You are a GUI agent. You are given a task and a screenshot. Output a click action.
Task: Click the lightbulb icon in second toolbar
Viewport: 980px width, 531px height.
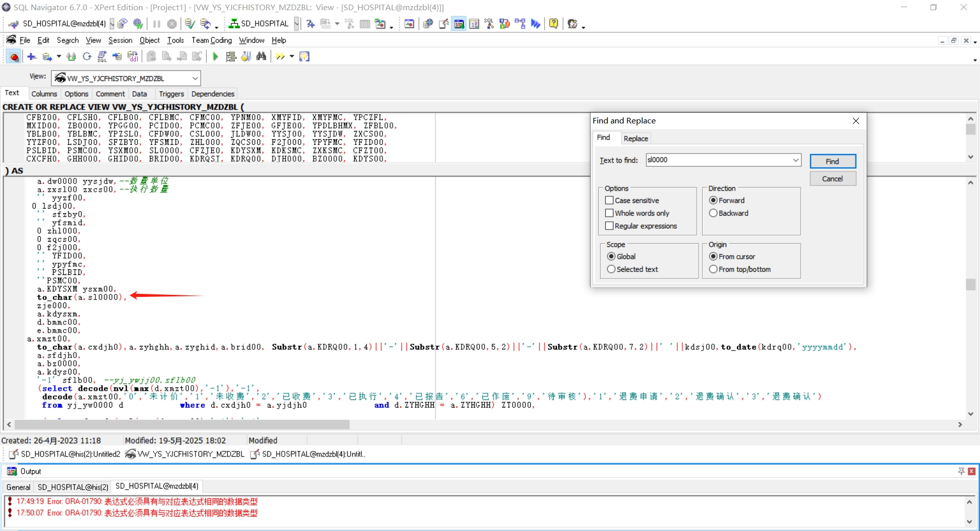[x=305, y=57]
